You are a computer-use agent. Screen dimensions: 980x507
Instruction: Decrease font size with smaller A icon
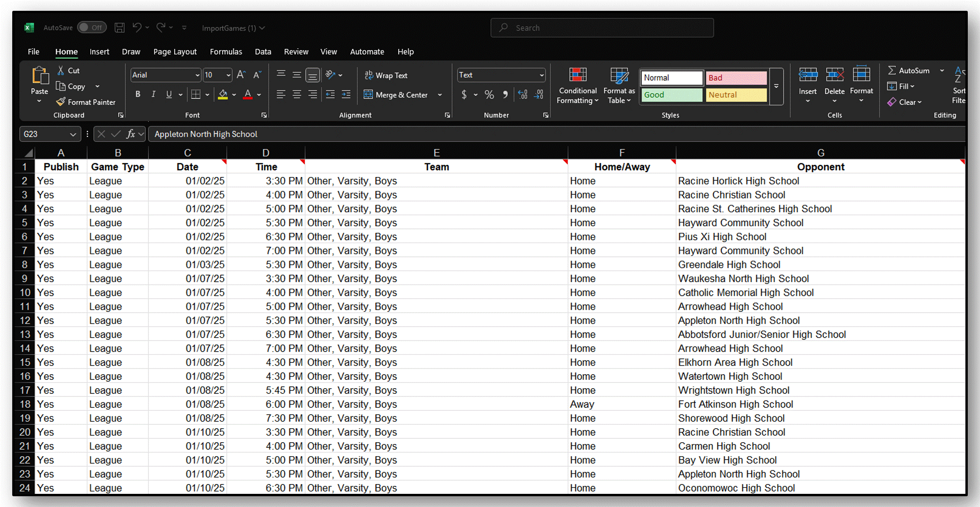tap(257, 75)
